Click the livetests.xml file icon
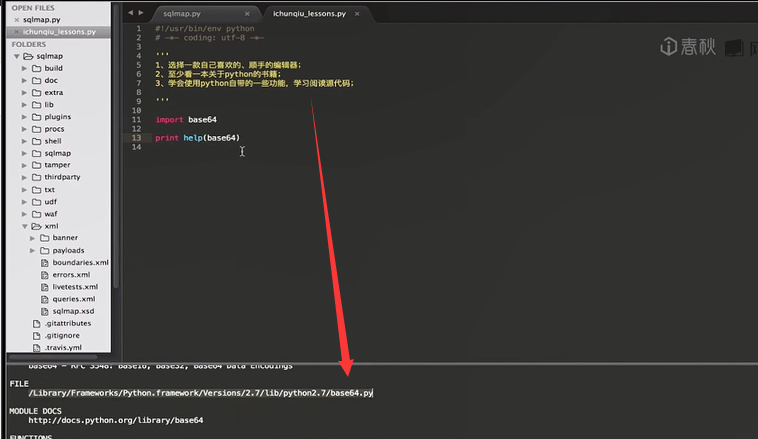 point(44,287)
